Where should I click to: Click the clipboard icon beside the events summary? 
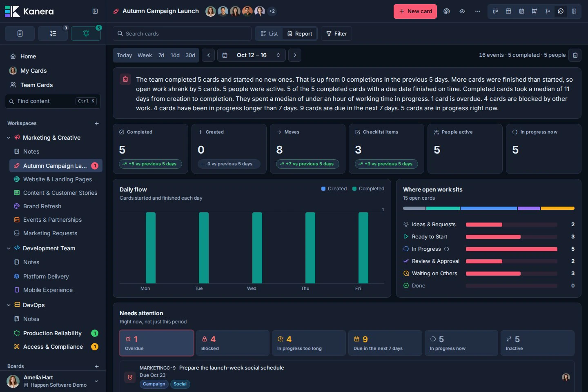click(x=575, y=55)
